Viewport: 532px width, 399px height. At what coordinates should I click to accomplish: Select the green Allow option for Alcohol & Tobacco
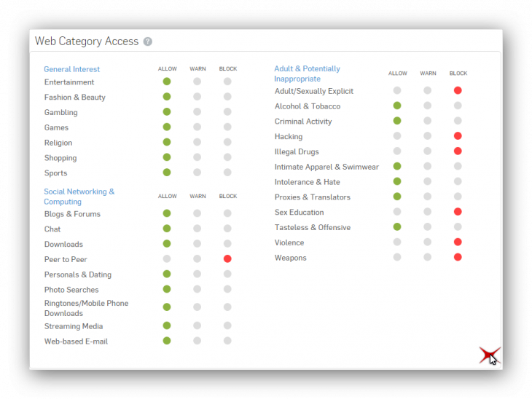(x=397, y=106)
